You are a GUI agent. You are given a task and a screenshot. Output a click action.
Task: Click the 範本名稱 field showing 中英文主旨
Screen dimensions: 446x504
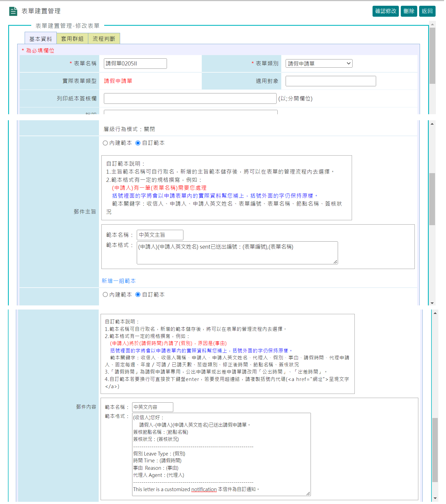pos(160,235)
